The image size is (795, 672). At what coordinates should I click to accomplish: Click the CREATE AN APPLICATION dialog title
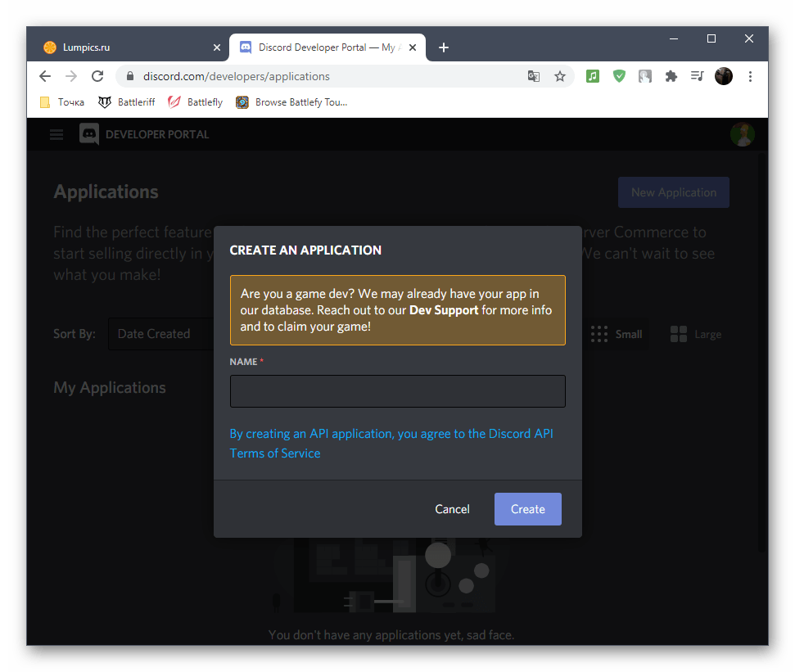click(x=305, y=250)
